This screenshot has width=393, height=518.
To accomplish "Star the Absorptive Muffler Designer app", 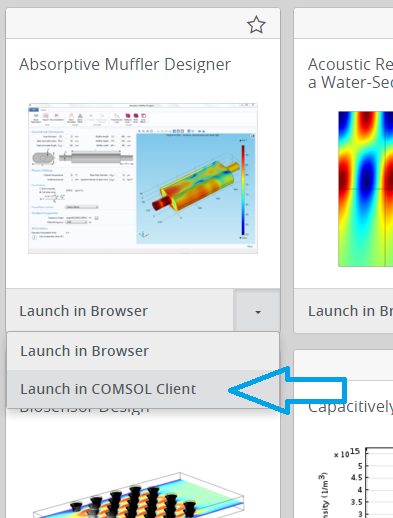I will (x=256, y=25).
